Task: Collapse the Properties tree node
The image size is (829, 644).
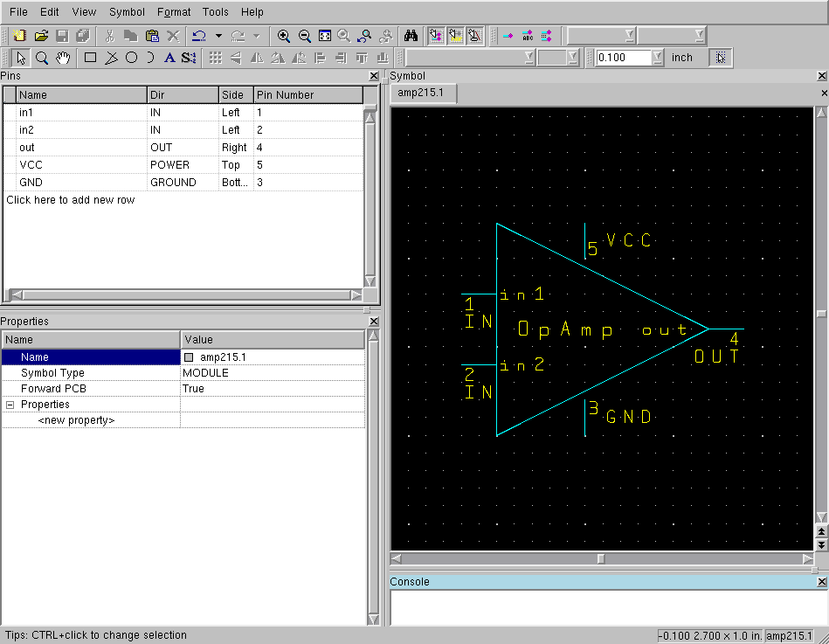Action: (10, 405)
